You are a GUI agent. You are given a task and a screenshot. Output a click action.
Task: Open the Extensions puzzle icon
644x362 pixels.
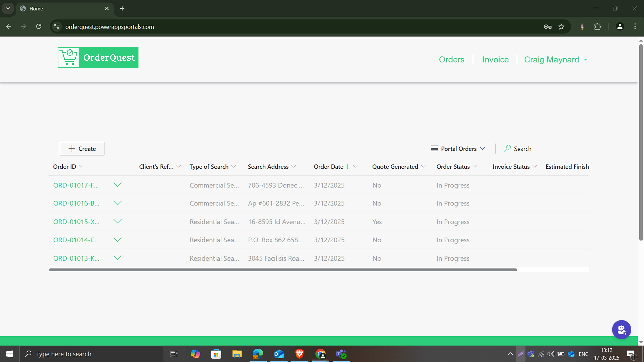598,27
